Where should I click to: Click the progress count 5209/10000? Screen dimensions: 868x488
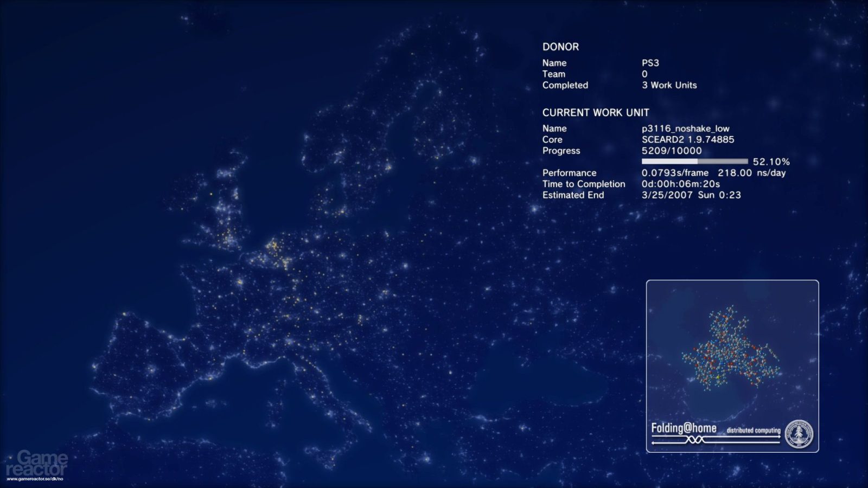tap(672, 151)
